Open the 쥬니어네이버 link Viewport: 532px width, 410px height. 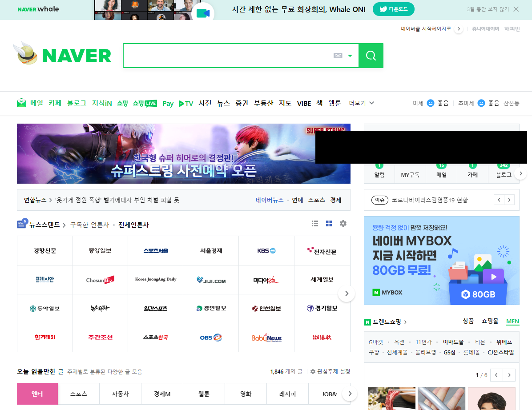coord(486,29)
